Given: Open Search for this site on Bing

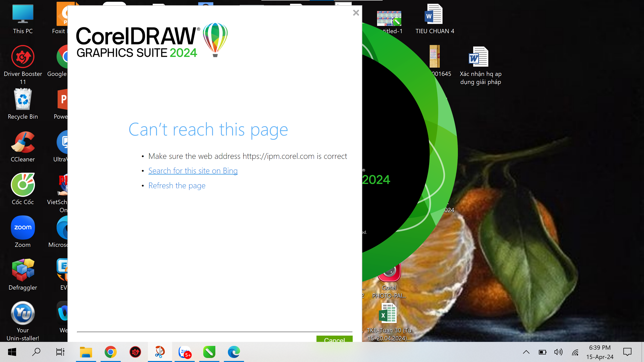Looking at the screenshot, I should [193, 171].
